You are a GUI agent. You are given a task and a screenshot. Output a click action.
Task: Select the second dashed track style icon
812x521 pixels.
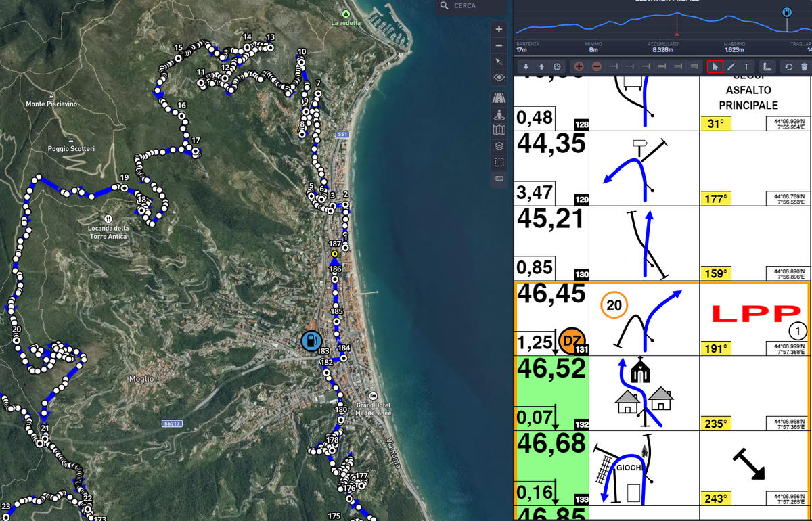tap(630, 67)
